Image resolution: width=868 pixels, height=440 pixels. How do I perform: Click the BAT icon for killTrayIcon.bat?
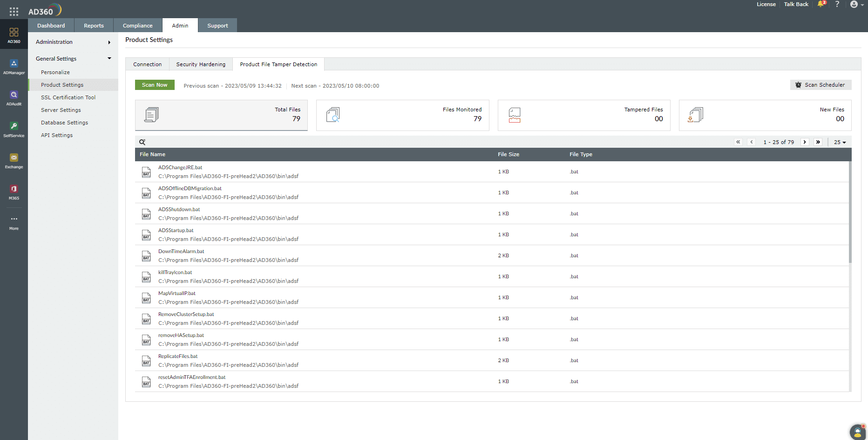[x=146, y=277]
